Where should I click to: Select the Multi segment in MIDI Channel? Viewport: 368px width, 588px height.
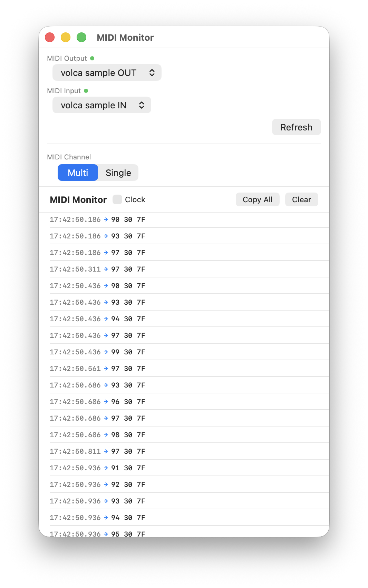pos(78,173)
